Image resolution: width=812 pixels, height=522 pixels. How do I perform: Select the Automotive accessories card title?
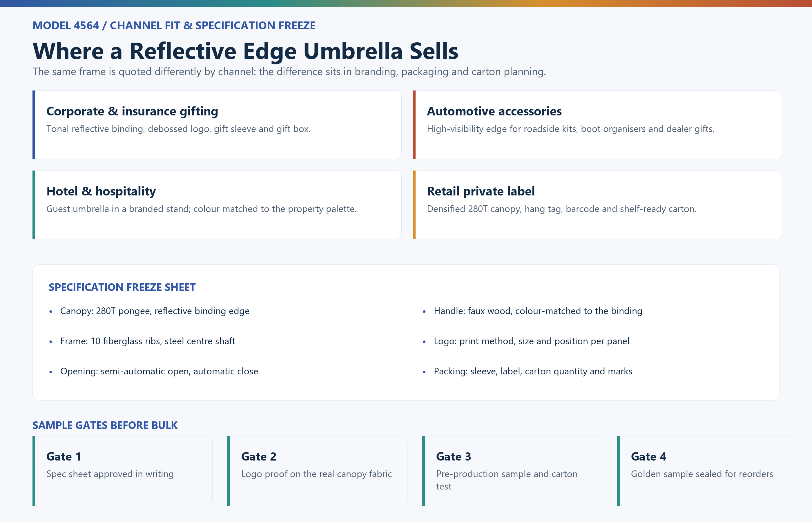click(494, 111)
